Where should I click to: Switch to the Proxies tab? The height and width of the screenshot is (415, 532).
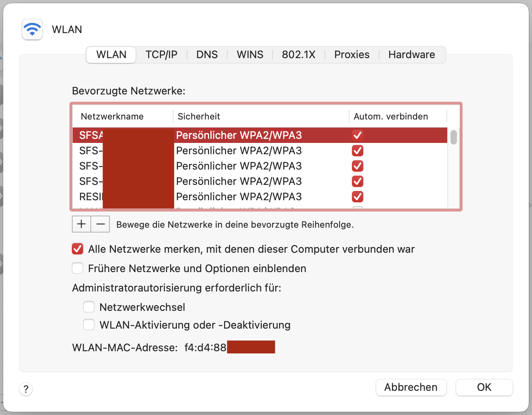pos(351,54)
